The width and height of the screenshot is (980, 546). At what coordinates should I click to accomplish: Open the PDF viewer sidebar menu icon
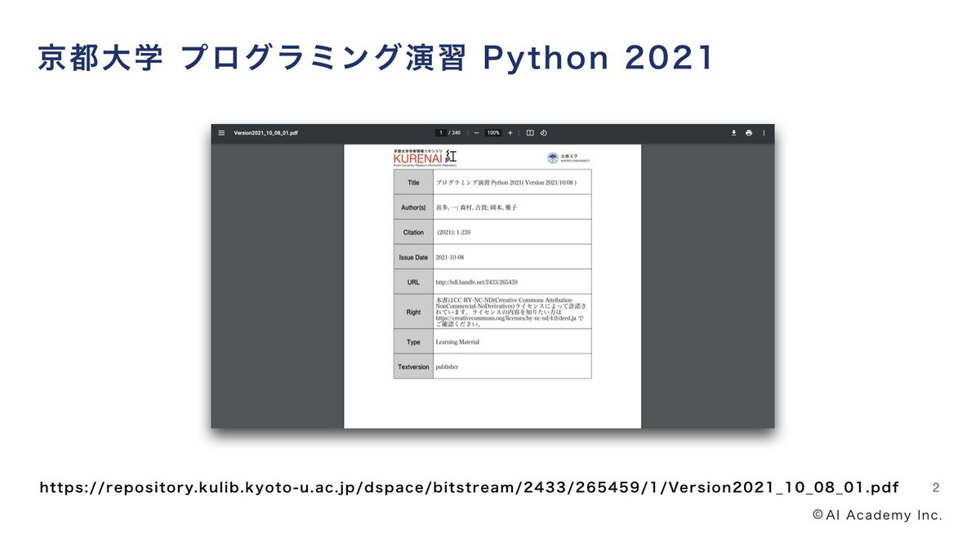click(x=221, y=132)
